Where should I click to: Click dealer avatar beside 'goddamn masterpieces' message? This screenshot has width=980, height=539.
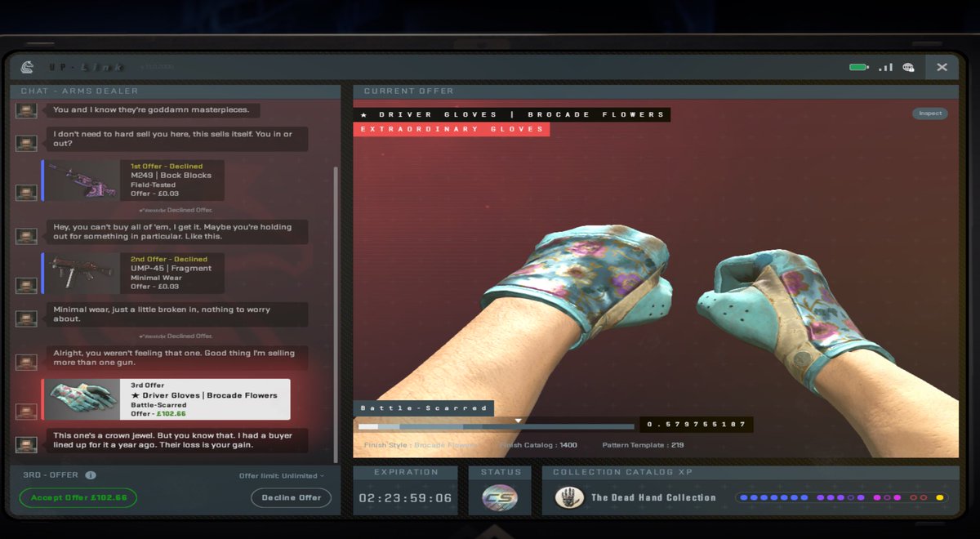pyautogui.click(x=26, y=110)
